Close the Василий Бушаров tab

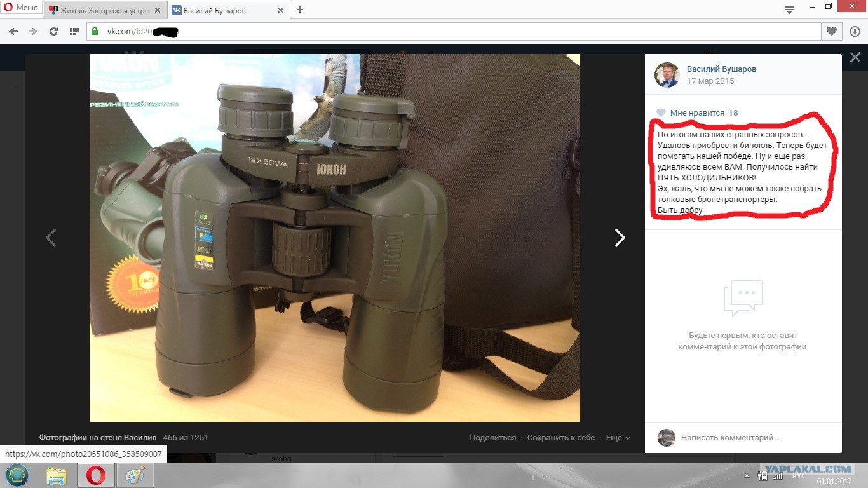(x=281, y=10)
